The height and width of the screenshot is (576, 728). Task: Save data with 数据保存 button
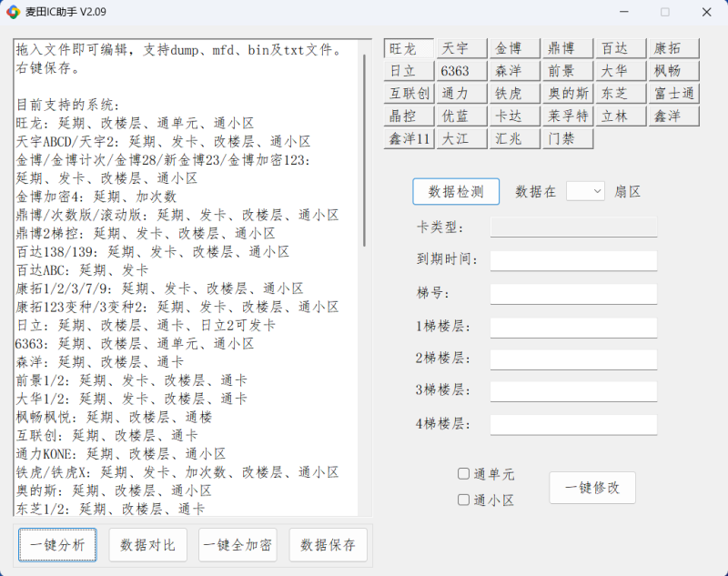(x=328, y=544)
